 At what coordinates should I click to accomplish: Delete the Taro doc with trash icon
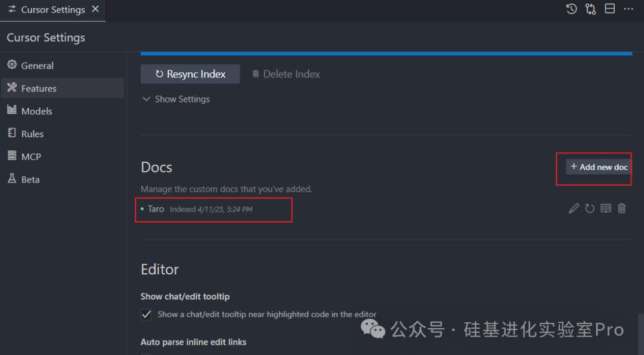[622, 208]
